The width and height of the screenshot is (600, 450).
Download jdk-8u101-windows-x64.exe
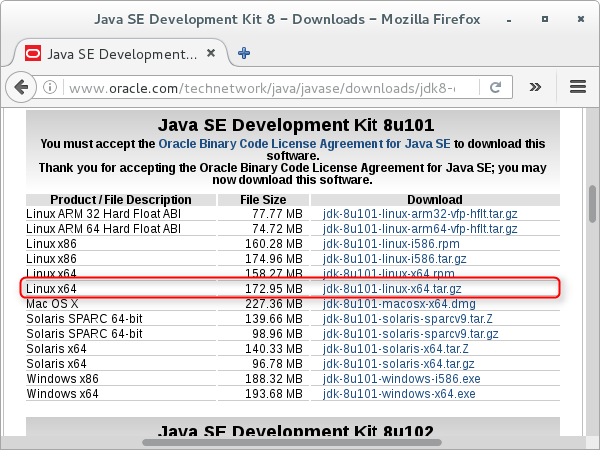click(399, 394)
